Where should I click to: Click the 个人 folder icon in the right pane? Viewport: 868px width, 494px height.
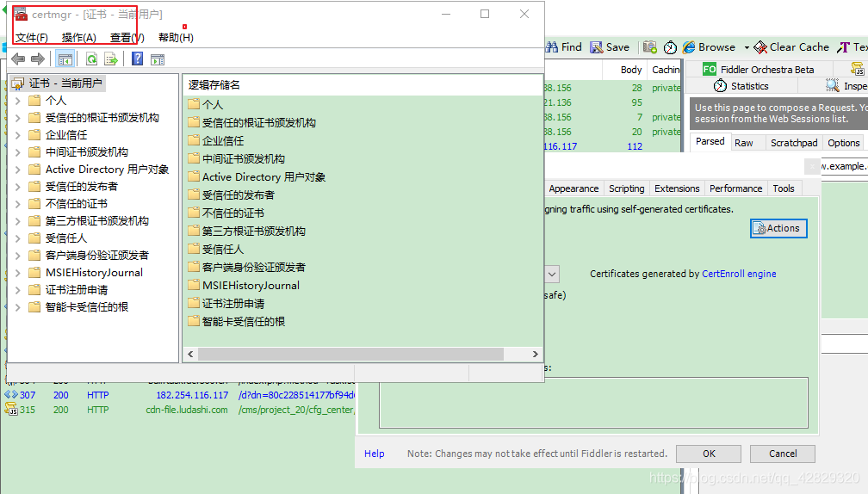pos(194,104)
